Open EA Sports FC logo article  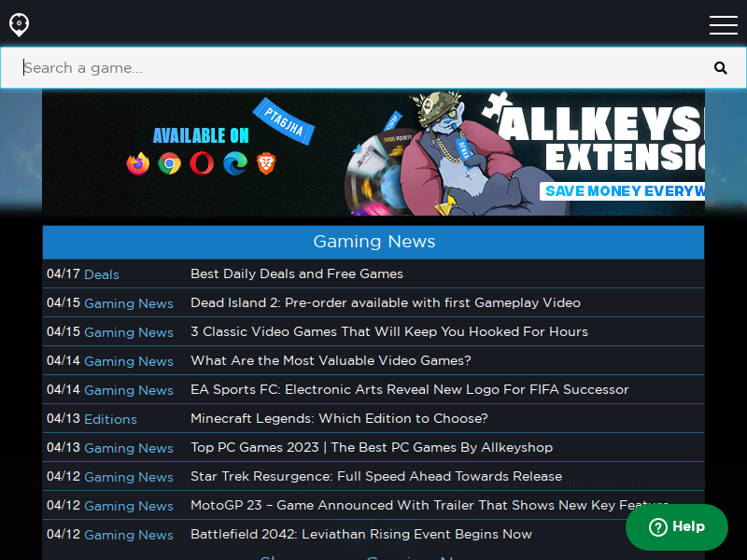[x=410, y=389]
